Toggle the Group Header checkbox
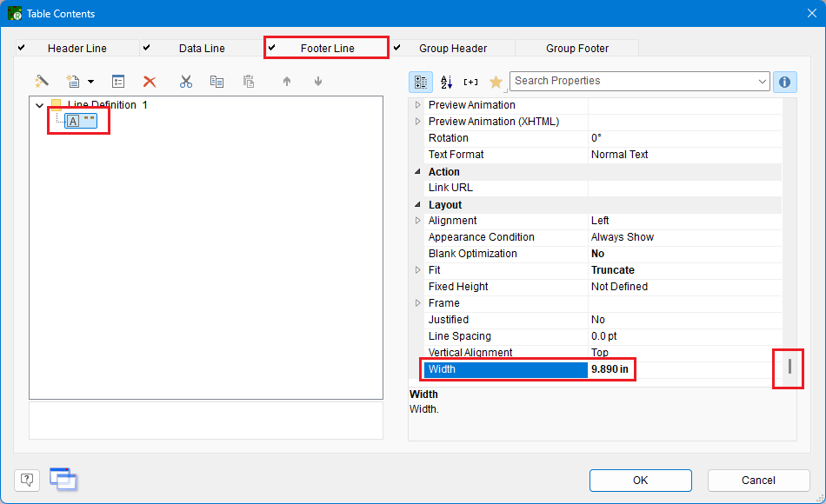 coord(396,48)
